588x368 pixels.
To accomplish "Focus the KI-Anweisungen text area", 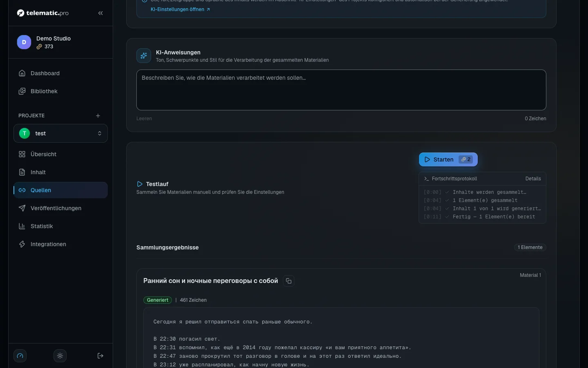I will pos(341,90).
